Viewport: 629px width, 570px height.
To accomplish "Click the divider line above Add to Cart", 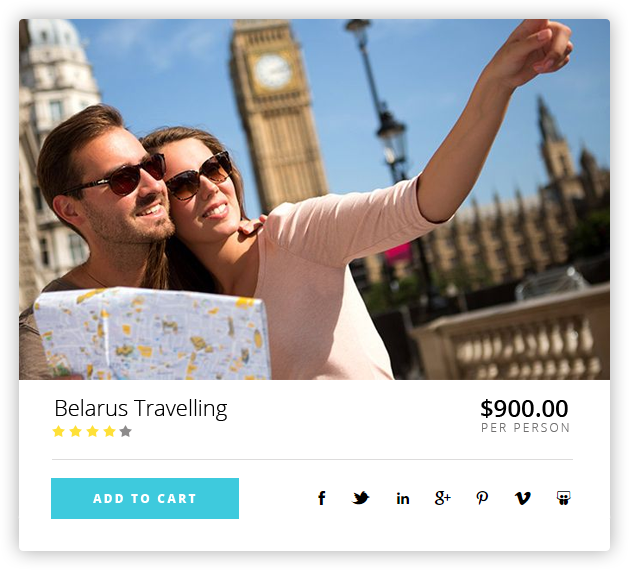I will pyautogui.click(x=312, y=459).
